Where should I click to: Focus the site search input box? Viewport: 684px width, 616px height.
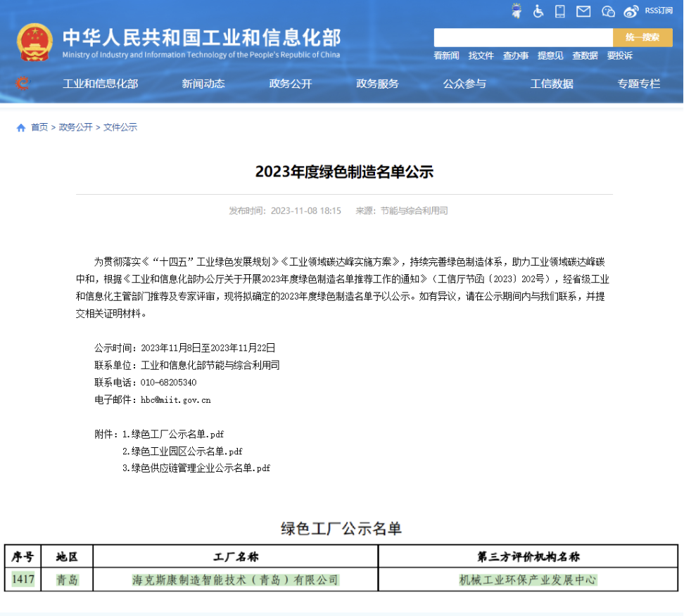click(x=523, y=37)
